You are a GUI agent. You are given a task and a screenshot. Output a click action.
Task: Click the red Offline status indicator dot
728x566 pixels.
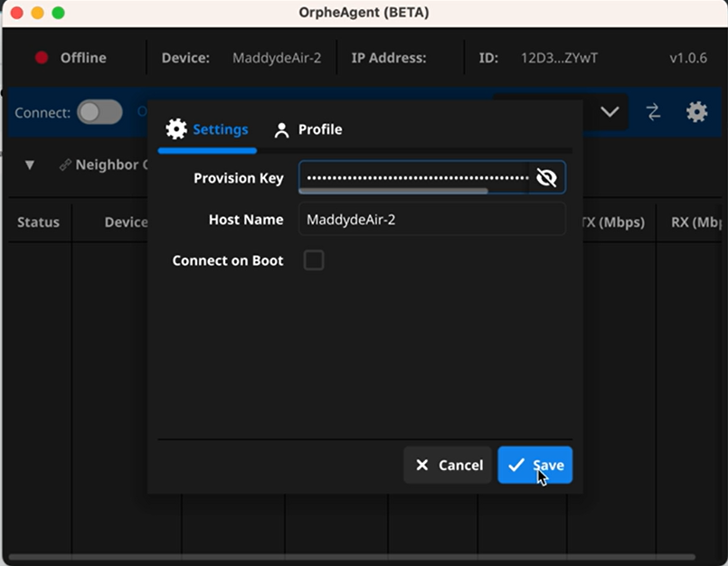click(x=42, y=58)
